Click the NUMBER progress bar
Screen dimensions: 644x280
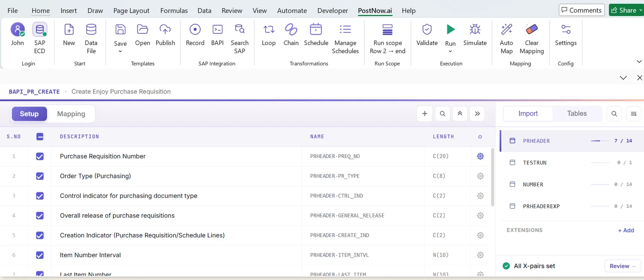coord(600,185)
